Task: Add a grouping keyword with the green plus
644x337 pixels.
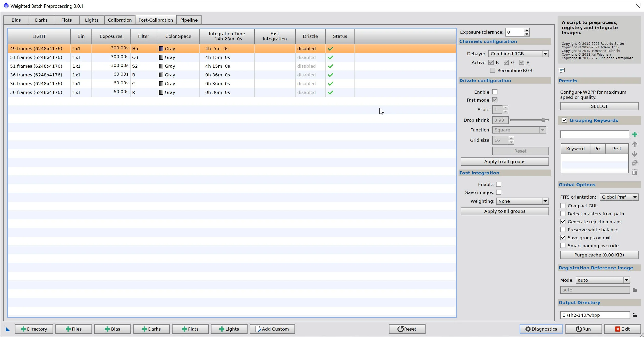Action: pyautogui.click(x=635, y=134)
